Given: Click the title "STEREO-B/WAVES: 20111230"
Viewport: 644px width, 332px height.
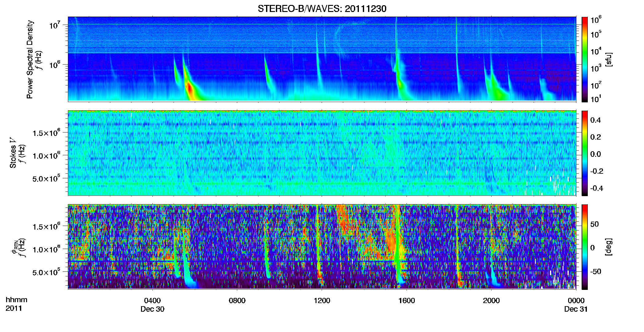Looking at the screenshot, I should click(x=322, y=9).
